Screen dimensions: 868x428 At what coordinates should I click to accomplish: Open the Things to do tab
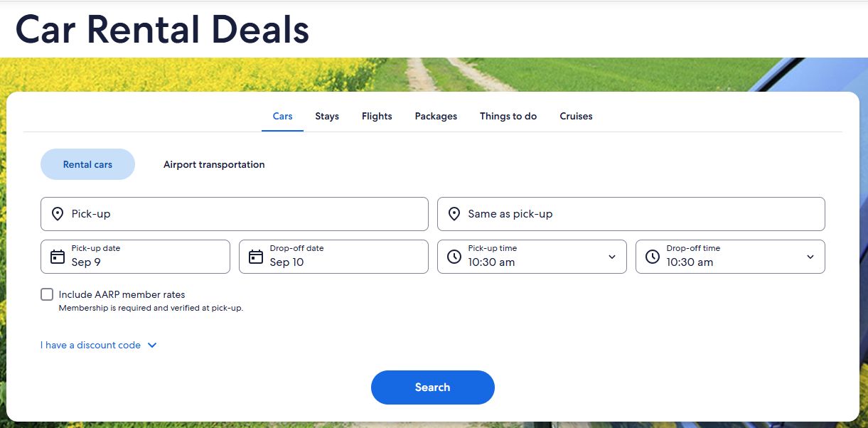point(508,116)
